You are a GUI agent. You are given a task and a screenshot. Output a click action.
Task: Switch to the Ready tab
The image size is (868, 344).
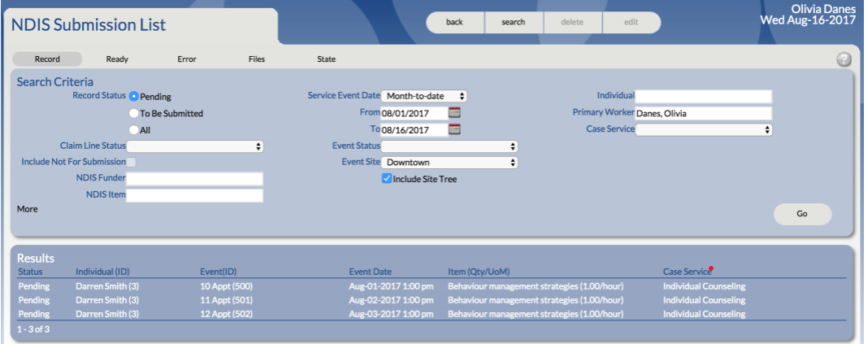[x=117, y=59]
